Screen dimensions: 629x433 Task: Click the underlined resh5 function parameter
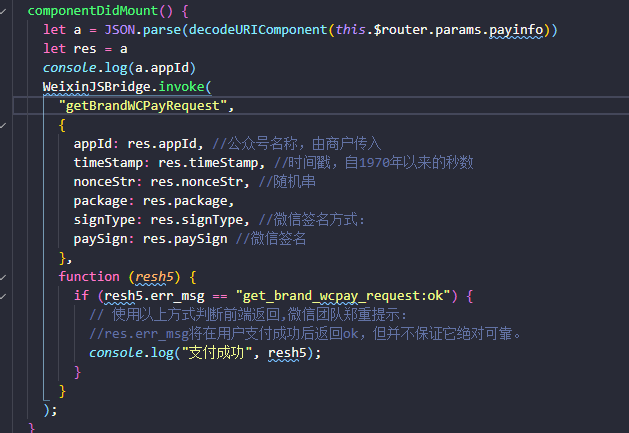(x=154, y=277)
